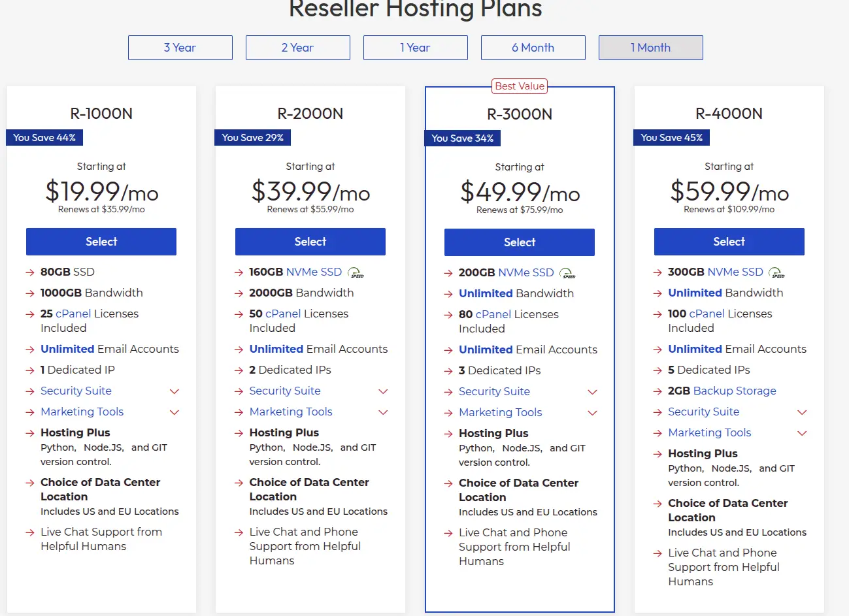Click Reseller Hosting Plans heading
849x616 pixels.
[416, 9]
